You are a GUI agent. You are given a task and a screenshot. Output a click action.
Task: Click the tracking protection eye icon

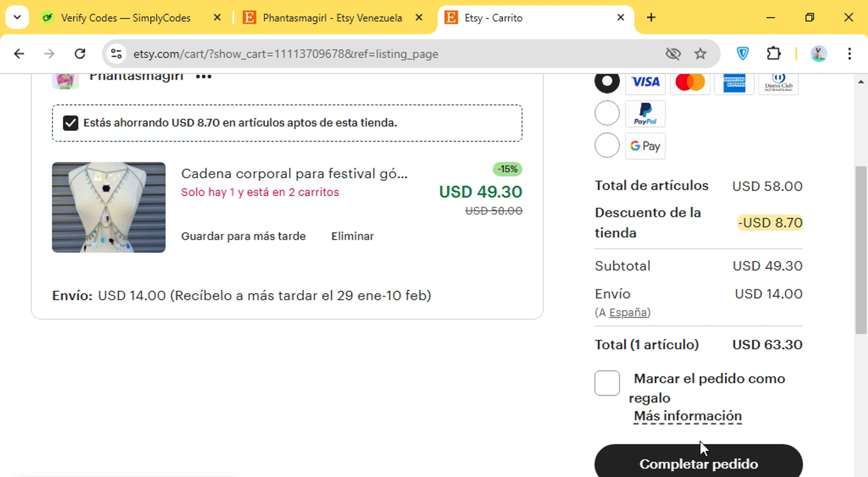coord(673,54)
